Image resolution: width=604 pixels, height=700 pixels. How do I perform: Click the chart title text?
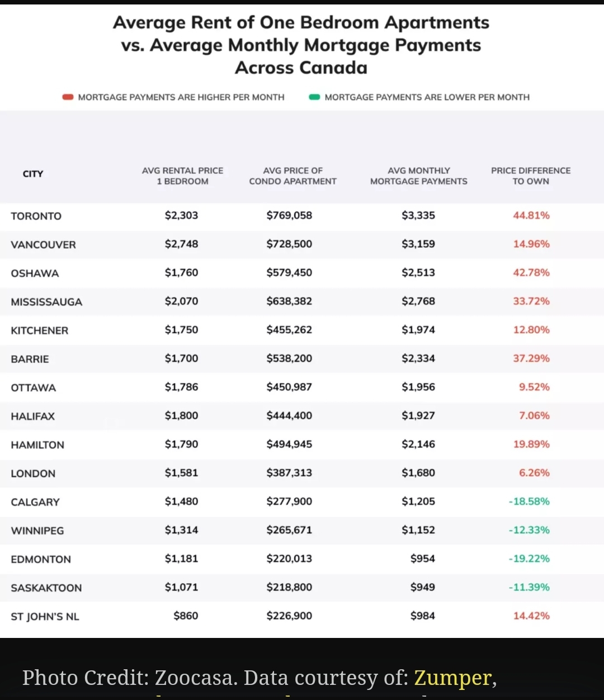coord(301,45)
